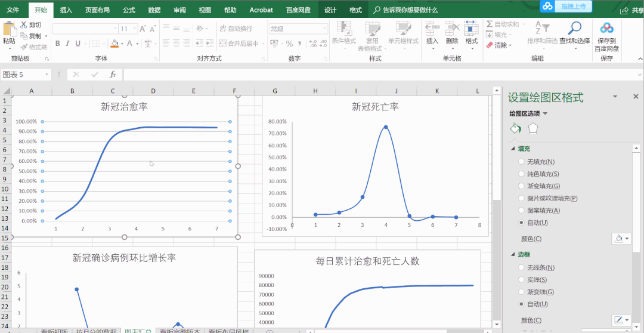The height and width of the screenshot is (333, 644).
Task: Click the font color A button
Action: point(129,44)
